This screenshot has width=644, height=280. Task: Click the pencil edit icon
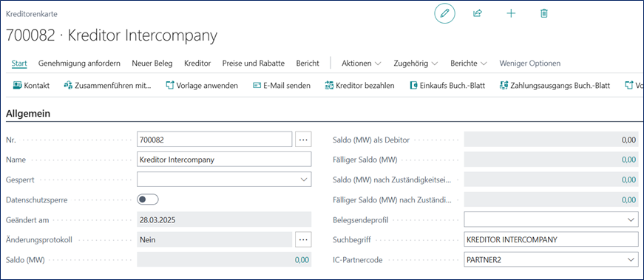click(445, 13)
